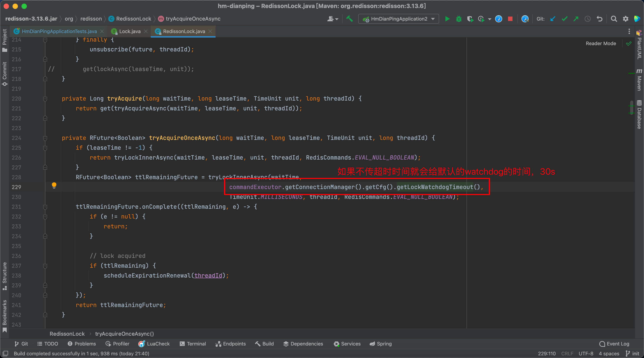Click Git push arrow icon
Image resolution: width=644 pixels, height=358 pixels.
pyautogui.click(x=576, y=19)
